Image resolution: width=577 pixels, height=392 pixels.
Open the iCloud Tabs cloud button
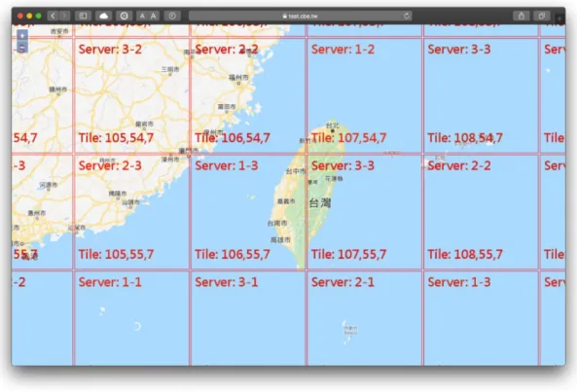coord(104,16)
